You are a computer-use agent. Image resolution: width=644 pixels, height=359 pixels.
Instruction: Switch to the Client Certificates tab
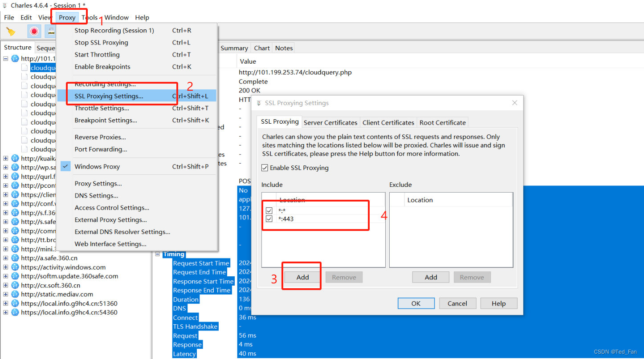(x=388, y=122)
